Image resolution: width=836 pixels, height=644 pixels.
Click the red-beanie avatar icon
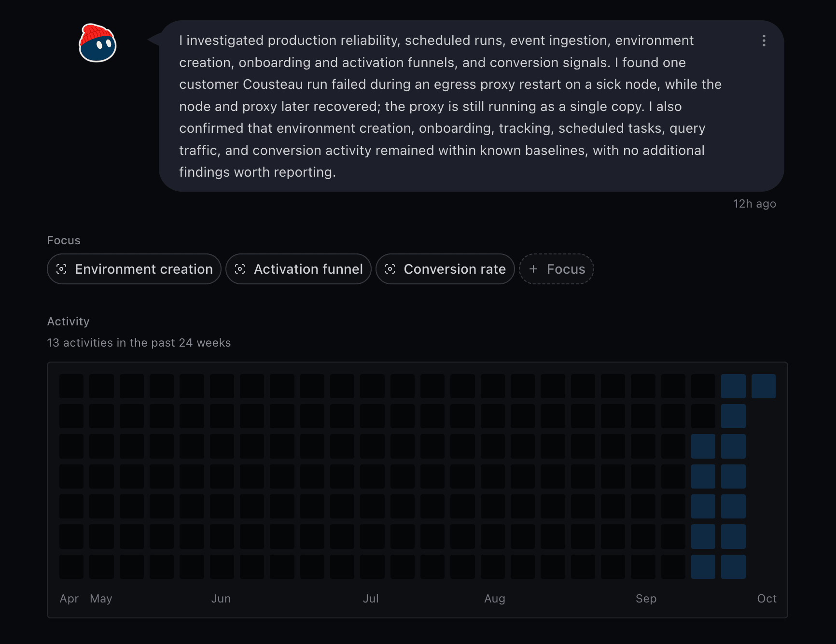[x=98, y=43]
